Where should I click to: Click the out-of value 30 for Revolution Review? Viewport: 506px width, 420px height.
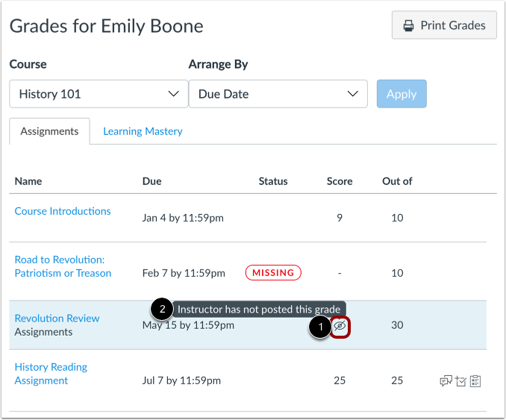[x=397, y=325]
